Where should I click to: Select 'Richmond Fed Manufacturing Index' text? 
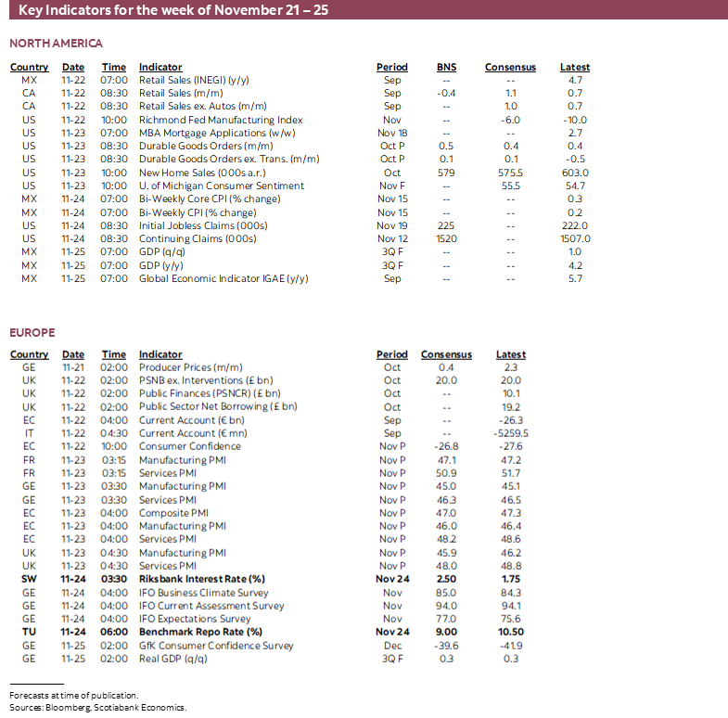221,120
